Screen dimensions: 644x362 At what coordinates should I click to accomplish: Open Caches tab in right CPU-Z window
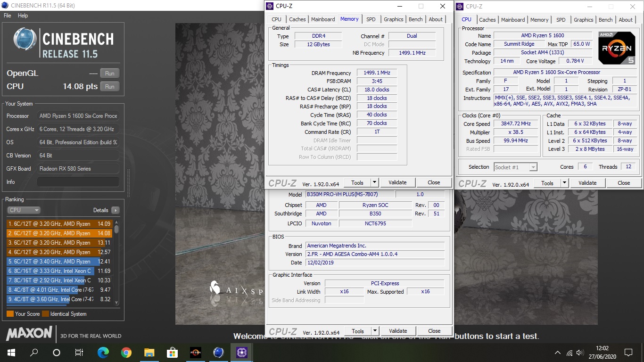point(487,20)
